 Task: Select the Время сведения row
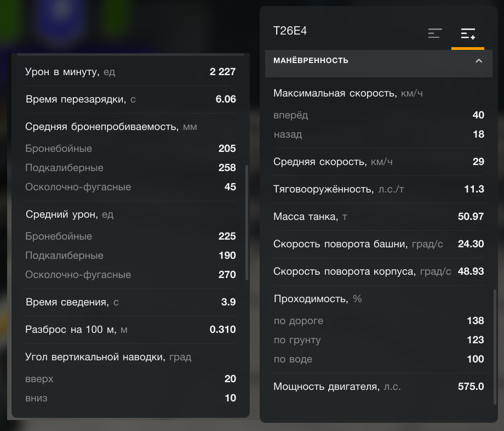[x=130, y=302]
